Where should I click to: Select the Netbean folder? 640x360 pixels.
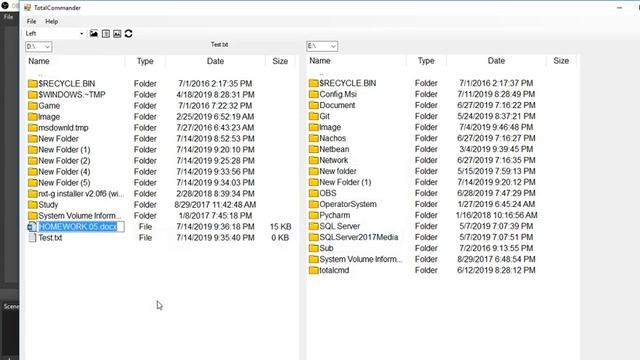click(x=329, y=149)
